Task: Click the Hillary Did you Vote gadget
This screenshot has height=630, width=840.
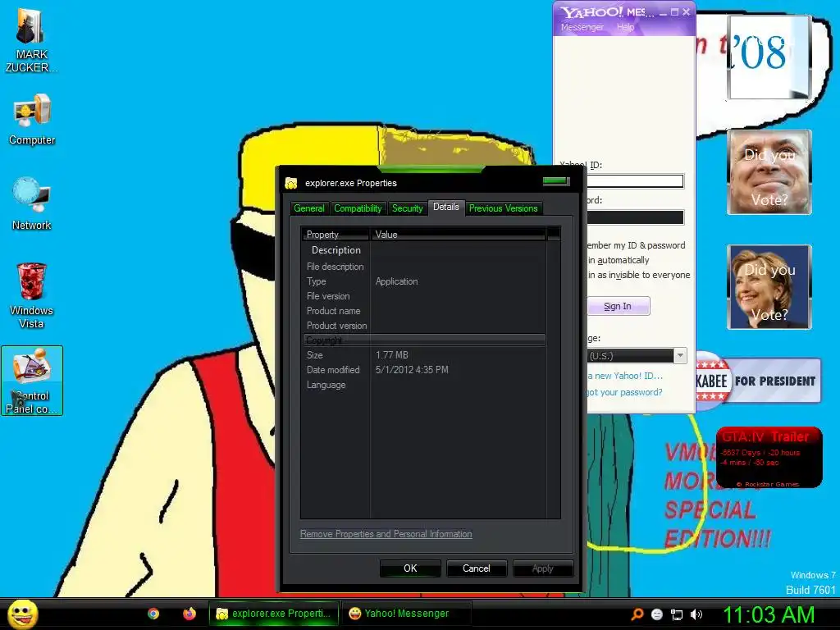Action: [x=769, y=287]
